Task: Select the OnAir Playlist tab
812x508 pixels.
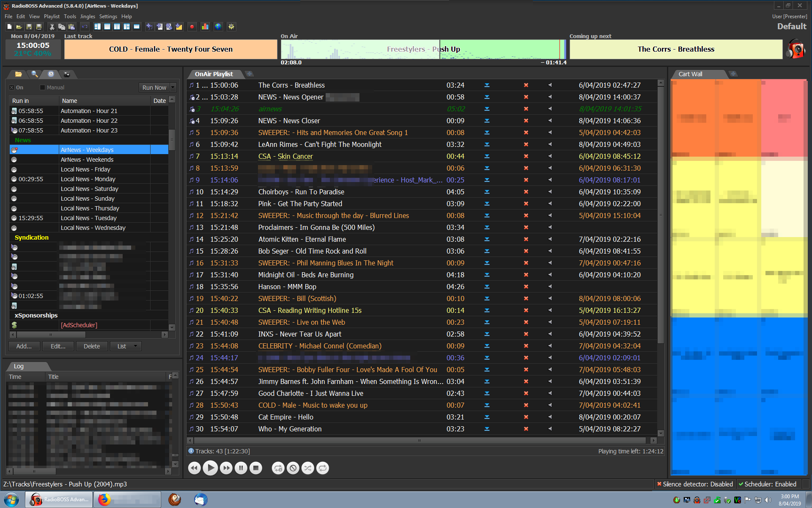Action: tap(214, 74)
